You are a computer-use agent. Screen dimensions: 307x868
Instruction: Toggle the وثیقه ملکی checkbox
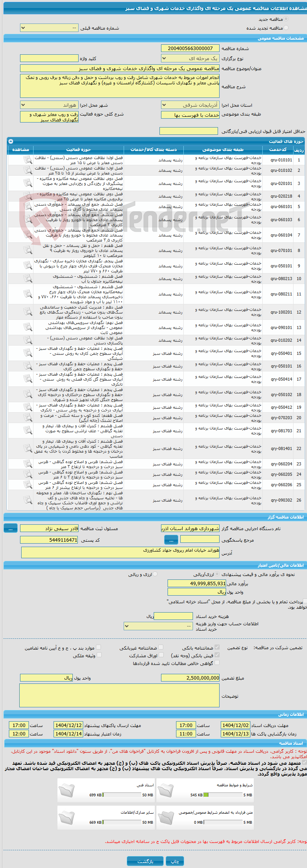99,655
